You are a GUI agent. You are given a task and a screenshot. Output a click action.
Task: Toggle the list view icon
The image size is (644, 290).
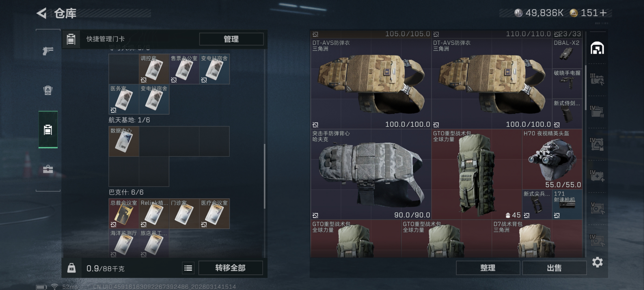pos(188,268)
